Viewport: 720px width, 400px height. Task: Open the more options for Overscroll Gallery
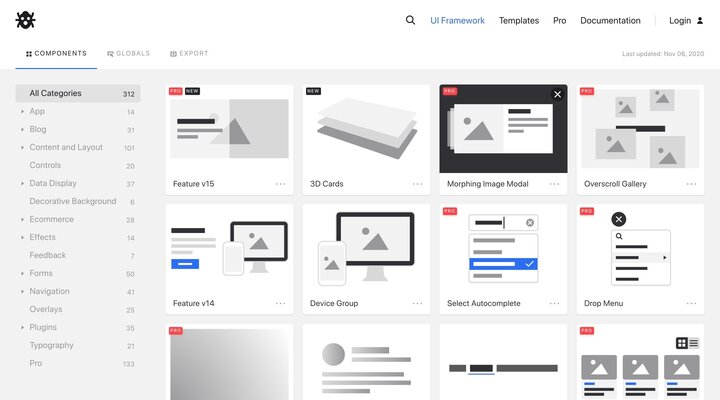692,184
